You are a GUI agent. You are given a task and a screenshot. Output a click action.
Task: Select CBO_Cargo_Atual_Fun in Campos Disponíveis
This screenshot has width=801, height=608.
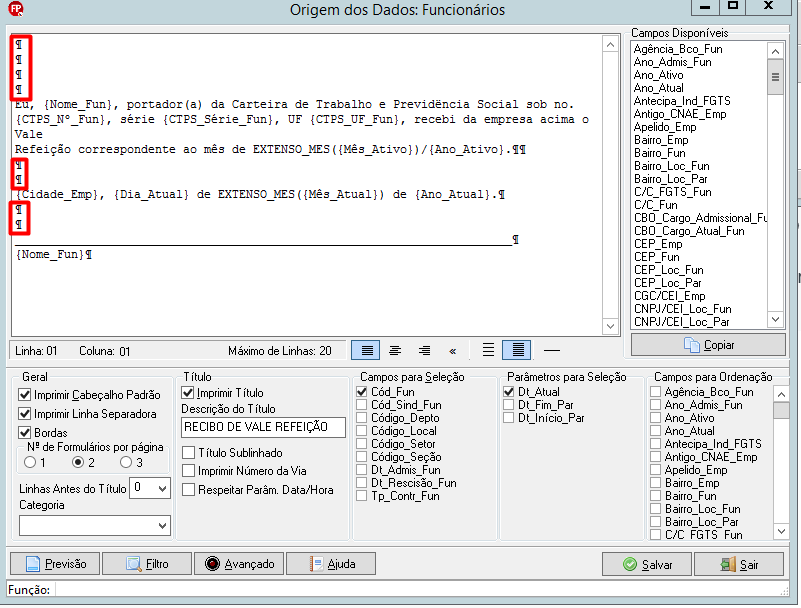pyautogui.click(x=689, y=231)
